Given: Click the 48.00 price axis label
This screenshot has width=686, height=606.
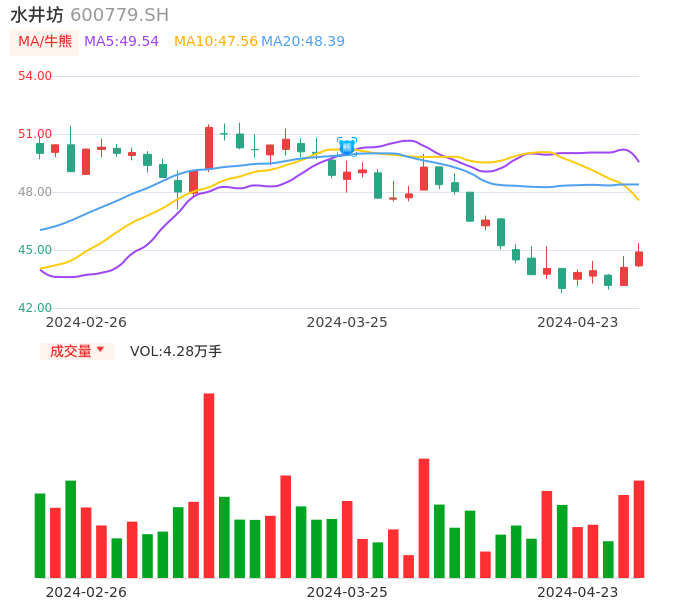Looking at the screenshot, I should (35, 192).
